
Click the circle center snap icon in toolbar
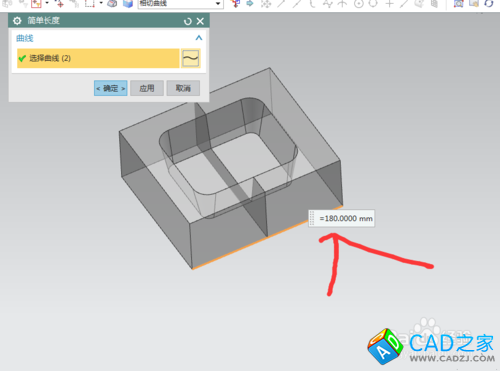pyautogui.click(x=359, y=4)
